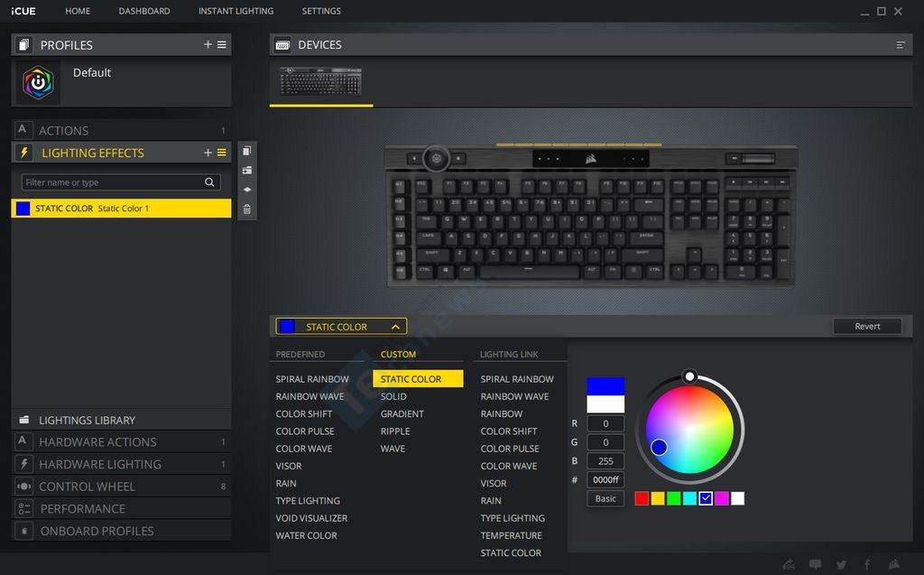The image size is (924, 575).
Task: Open the Facebook icon in the footer
Action: click(867, 564)
